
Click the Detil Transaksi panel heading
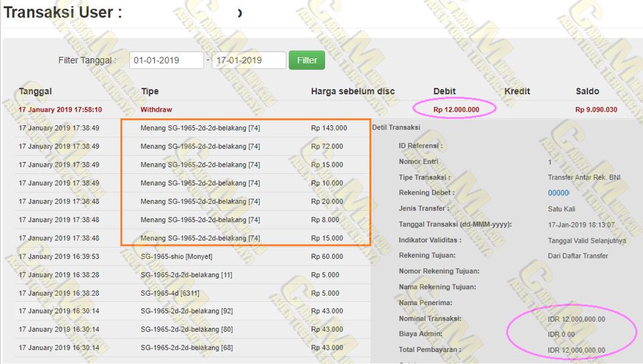tap(396, 128)
